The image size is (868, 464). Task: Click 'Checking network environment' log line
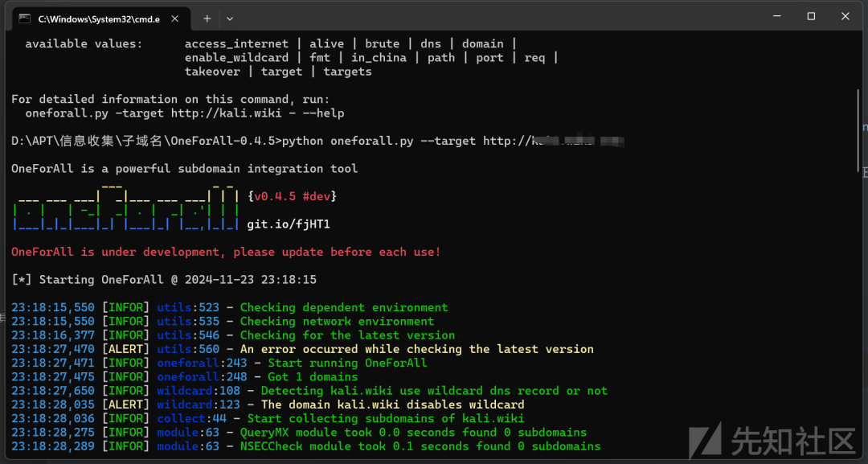337,321
